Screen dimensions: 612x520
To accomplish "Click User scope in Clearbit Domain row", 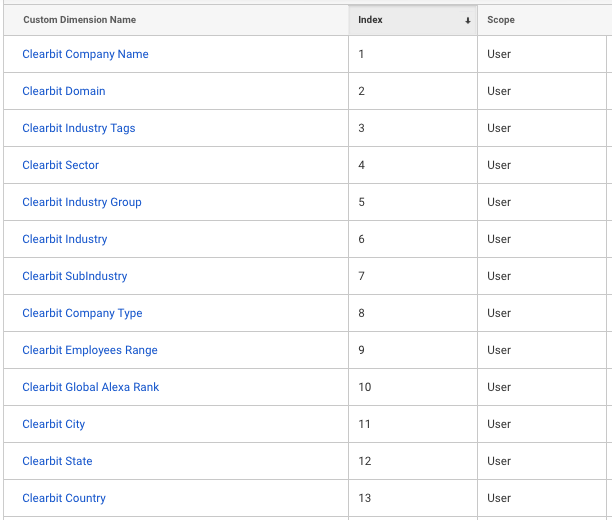I will pos(499,91).
